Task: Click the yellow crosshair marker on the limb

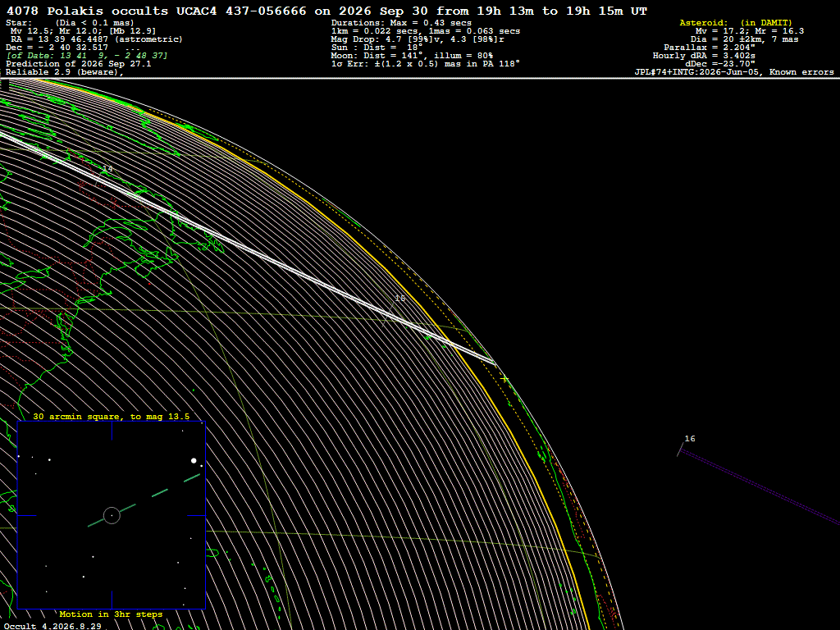Action: tap(504, 379)
